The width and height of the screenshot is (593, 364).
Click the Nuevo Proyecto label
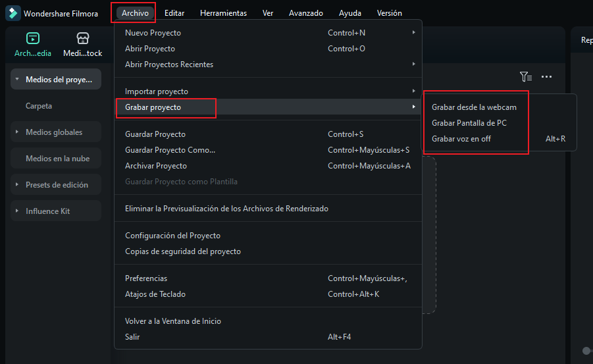point(153,33)
